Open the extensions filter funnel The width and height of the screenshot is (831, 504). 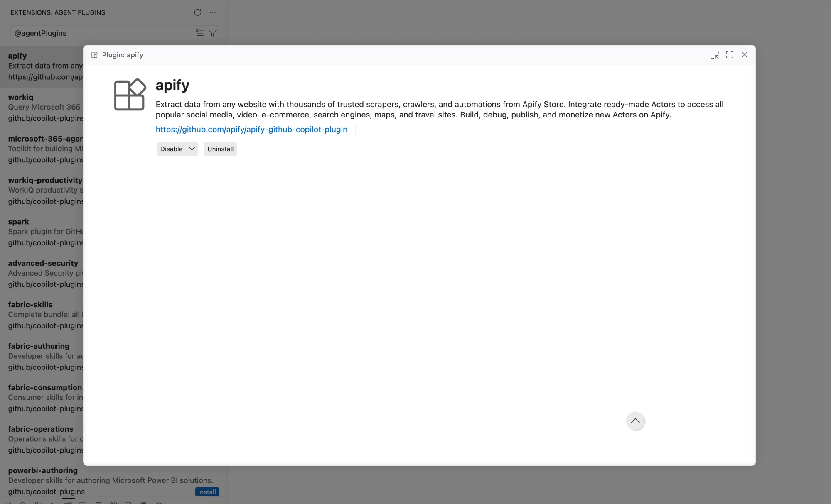[x=213, y=32]
